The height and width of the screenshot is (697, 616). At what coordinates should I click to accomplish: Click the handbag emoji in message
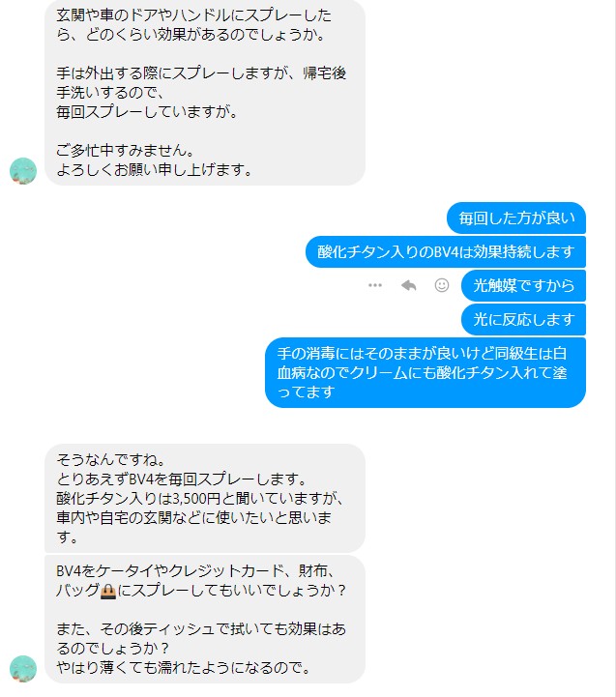click(108, 592)
